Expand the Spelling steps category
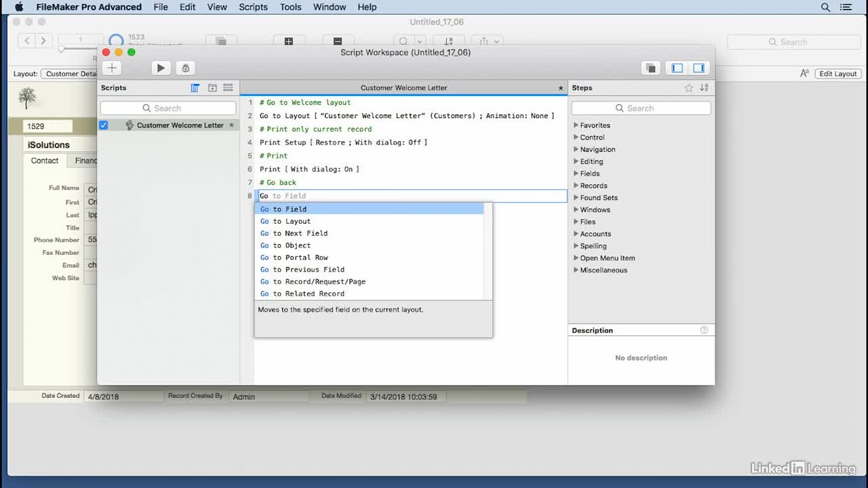The width and height of the screenshot is (868, 488). coord(576,246)
